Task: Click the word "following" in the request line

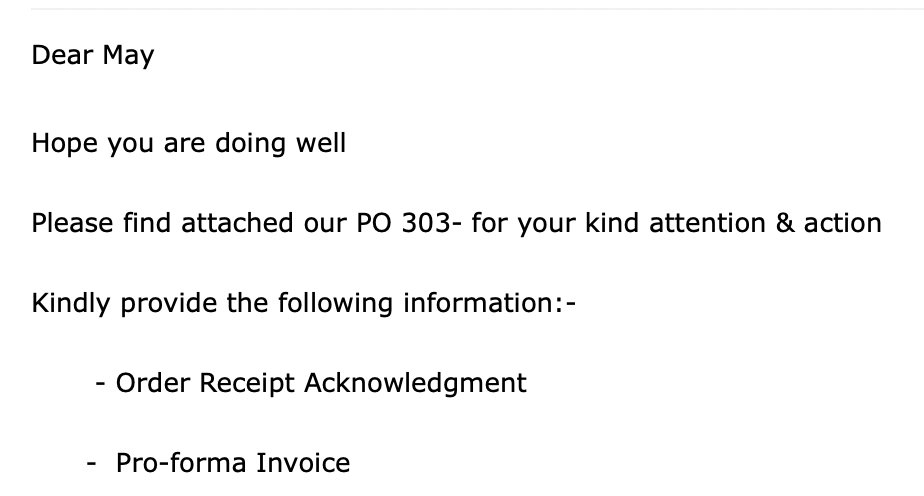Action: [335, 305]
